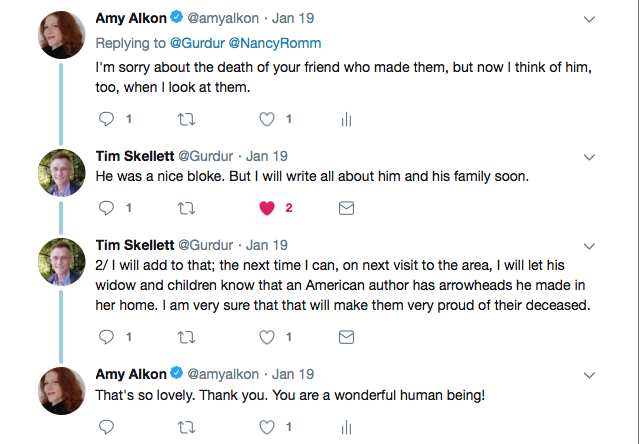Open chevron menu on Amy's first tweet

pos(589,19)
